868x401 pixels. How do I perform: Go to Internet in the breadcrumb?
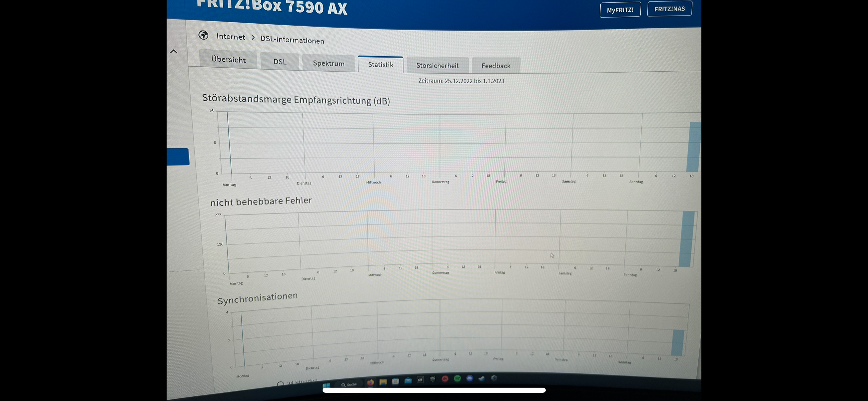coord(231,37)
